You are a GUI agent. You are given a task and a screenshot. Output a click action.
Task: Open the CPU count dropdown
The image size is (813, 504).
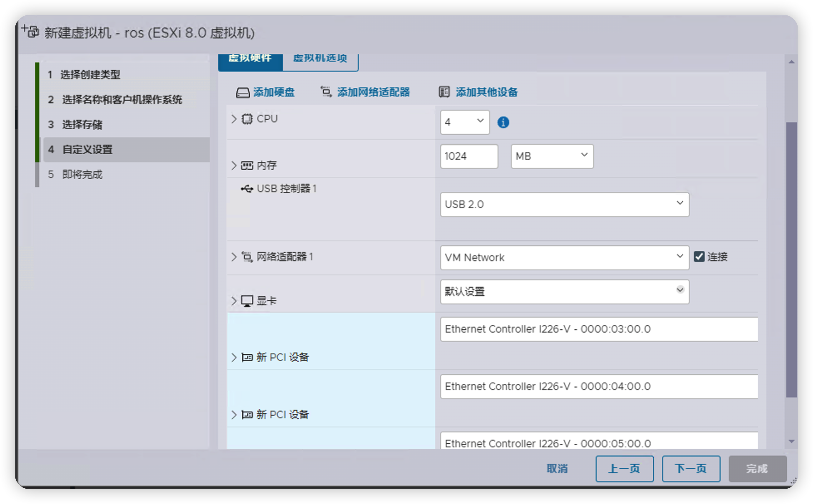click(x=465, y=122)
